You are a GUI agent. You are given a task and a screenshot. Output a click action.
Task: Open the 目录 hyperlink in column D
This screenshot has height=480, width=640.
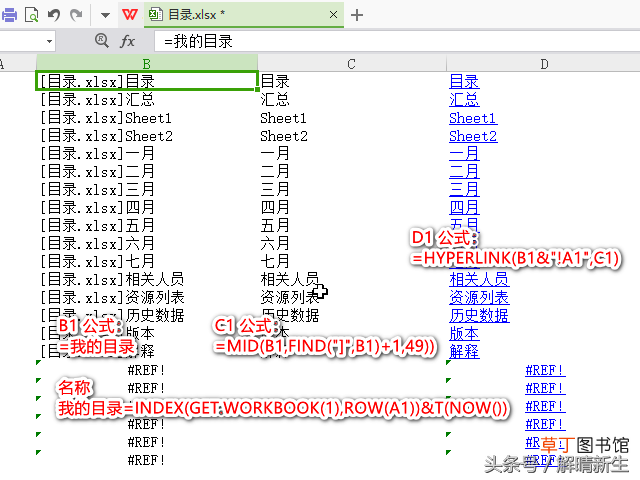(x=464, y=82)
